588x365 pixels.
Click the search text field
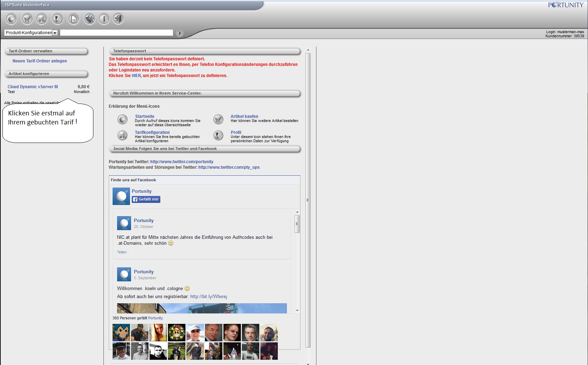[116, 33]
